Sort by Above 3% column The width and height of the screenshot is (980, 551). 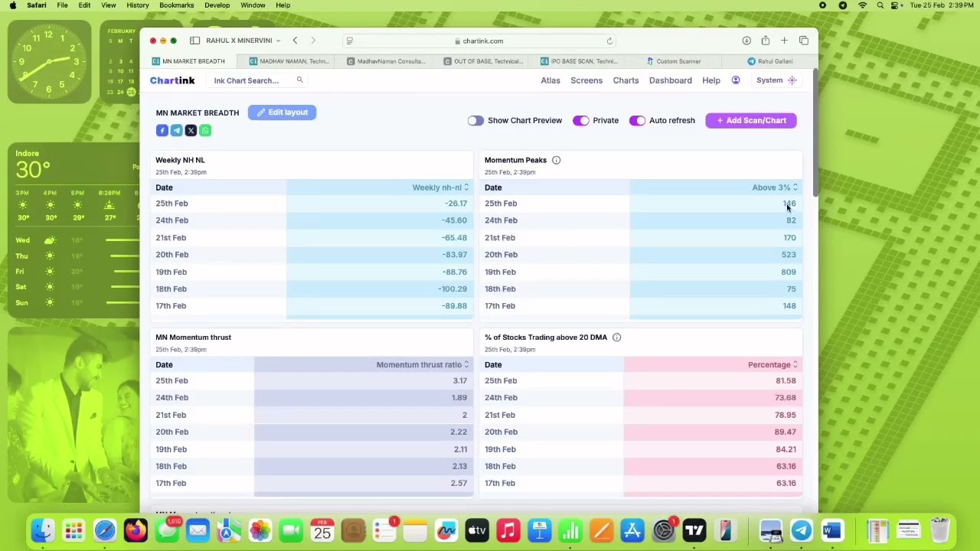pyautogui.click(x=775, y=187)
